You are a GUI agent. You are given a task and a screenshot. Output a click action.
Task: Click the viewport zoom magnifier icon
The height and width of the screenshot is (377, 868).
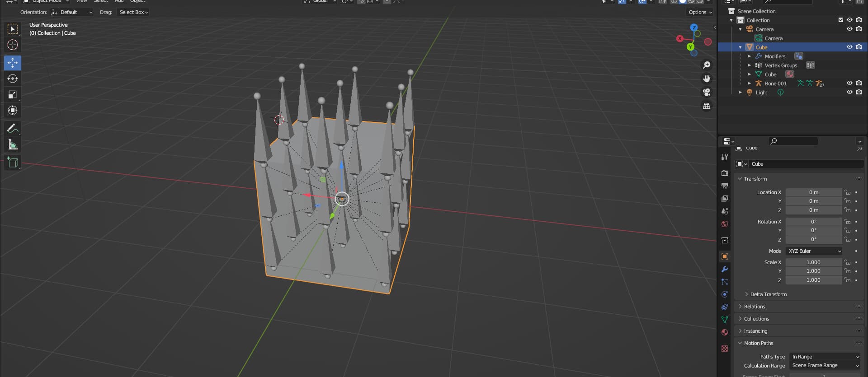(707, 65)
